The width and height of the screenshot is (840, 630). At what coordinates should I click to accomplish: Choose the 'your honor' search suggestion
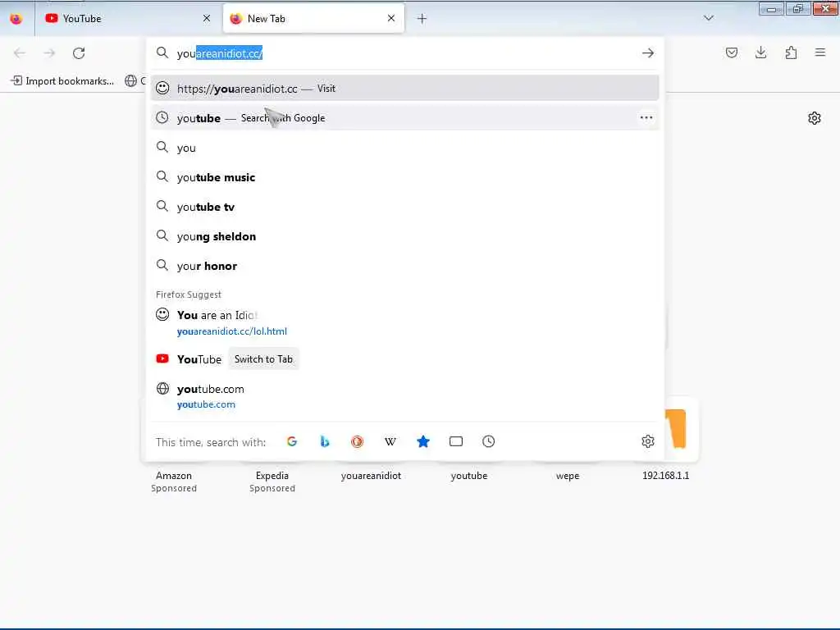click(x=404, y=266)
